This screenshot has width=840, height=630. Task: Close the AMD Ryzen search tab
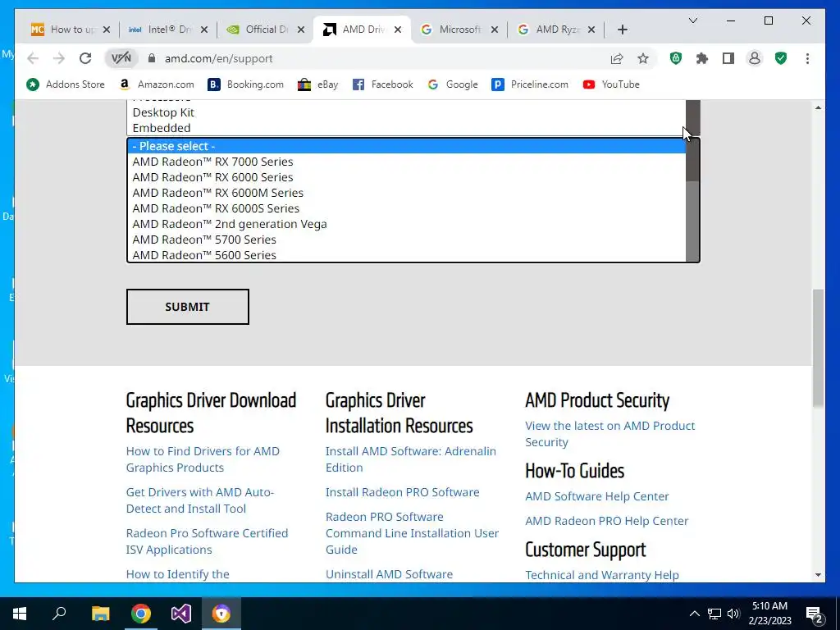(591, 30)
